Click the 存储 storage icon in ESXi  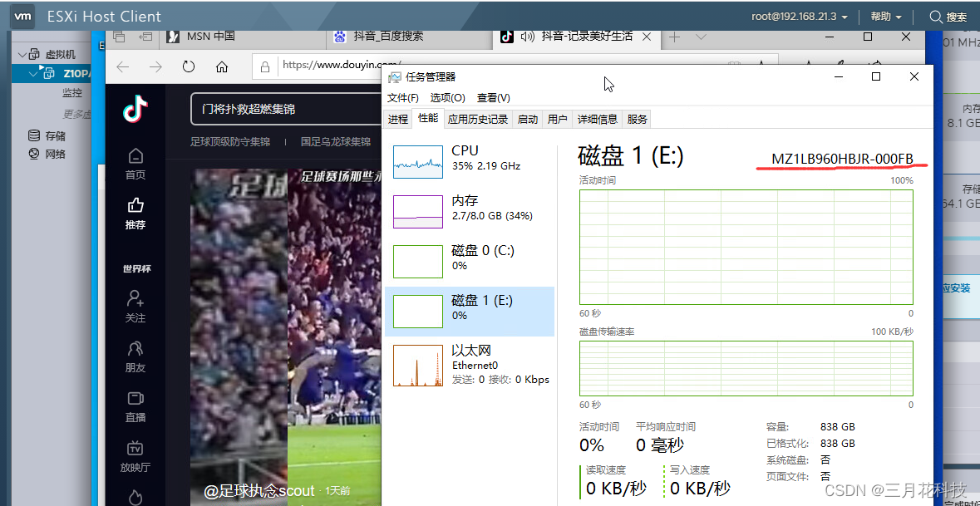pos(34,135)
